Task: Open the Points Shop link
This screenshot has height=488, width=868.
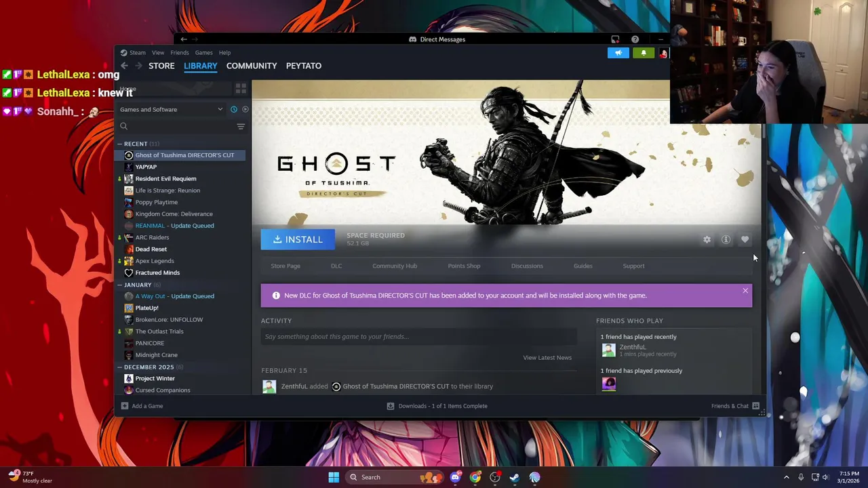Action: (464, 266)
